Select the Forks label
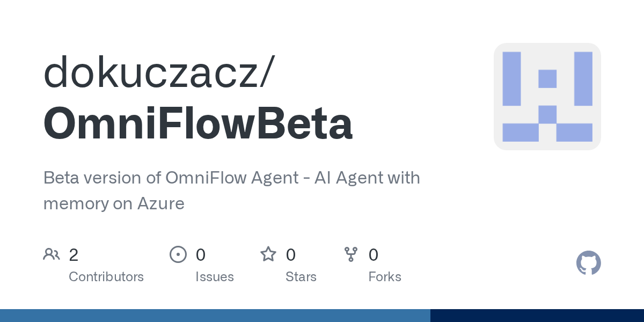644x322 pixels. click(x=385, y=277)
